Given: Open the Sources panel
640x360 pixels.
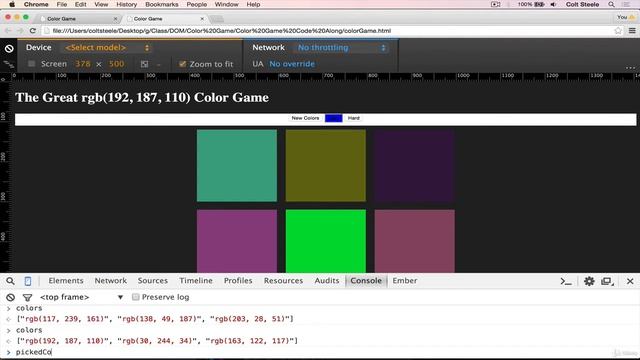Looking at the screenshot, I should click(x=153, y=281).
